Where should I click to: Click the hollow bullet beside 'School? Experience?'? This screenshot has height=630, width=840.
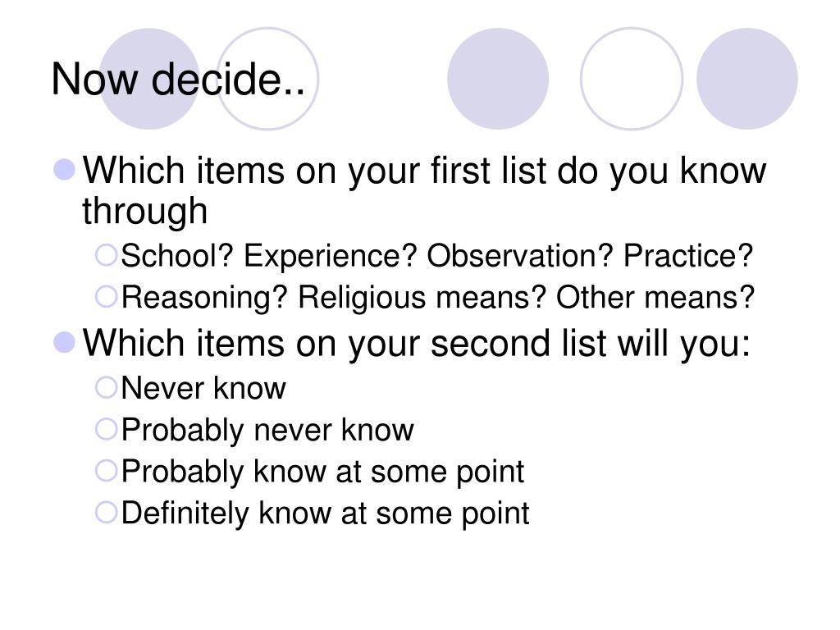(x=106, y=255)
